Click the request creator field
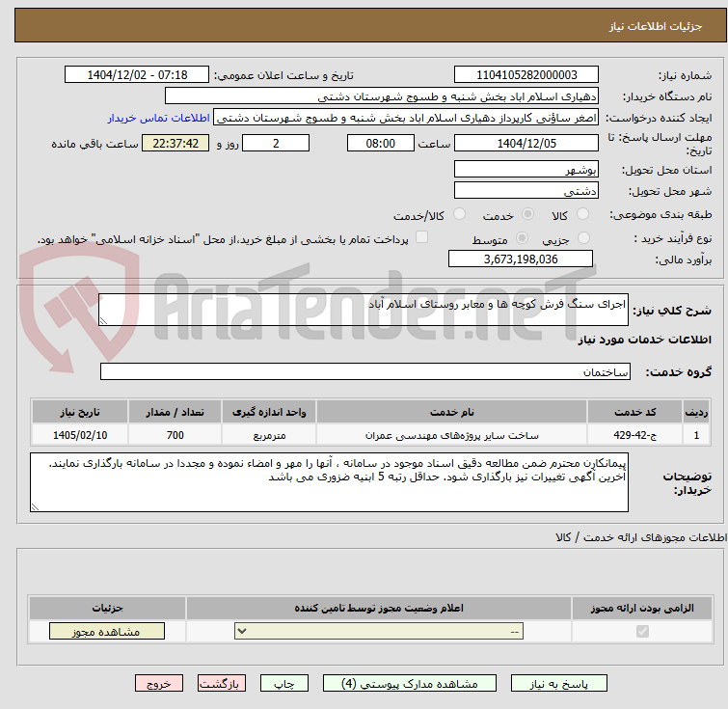 (406, 118)
